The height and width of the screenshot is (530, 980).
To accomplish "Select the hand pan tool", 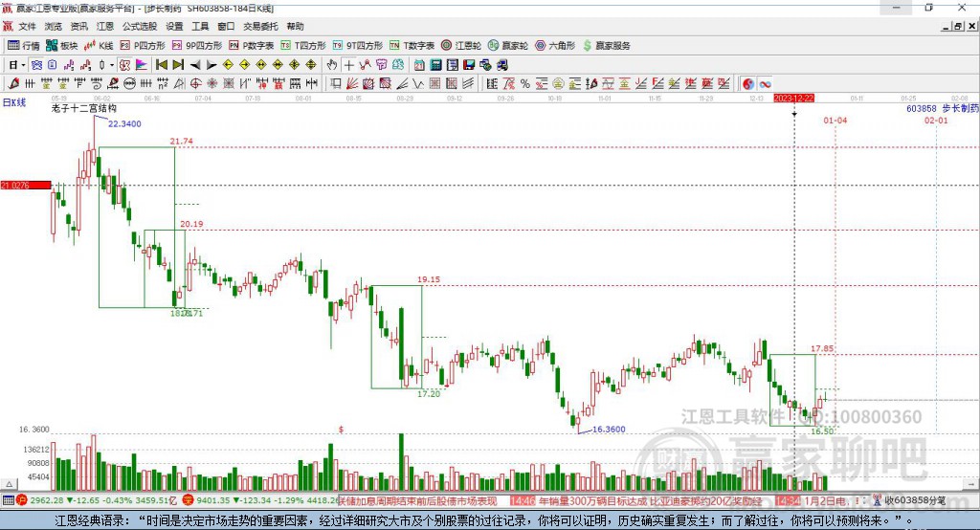I will 332,65.
